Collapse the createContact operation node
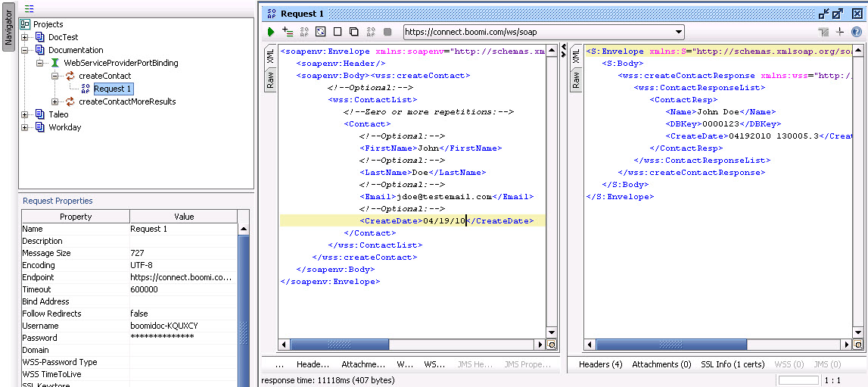Image resolution: width=868 pixels, height=387 pixels. tap(54, 75)
